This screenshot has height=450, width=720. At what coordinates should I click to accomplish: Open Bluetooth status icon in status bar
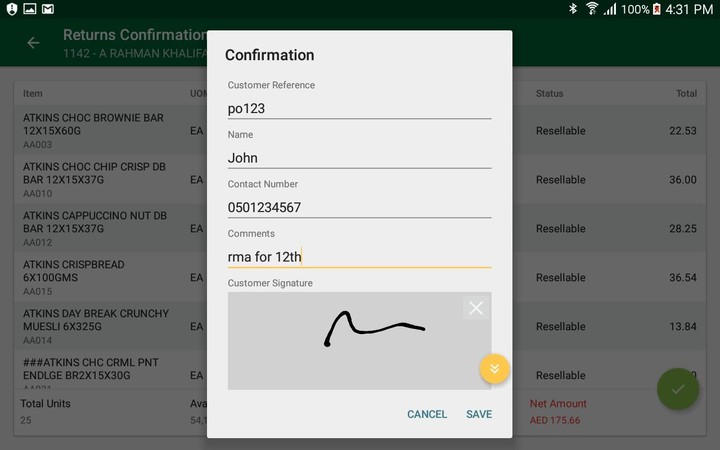(x=573, y=9)
